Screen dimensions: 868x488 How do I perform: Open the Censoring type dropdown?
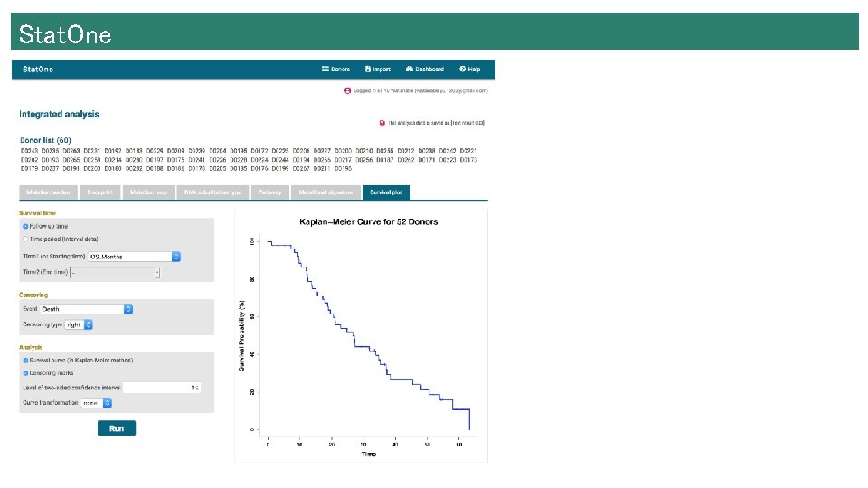point(79,324)
